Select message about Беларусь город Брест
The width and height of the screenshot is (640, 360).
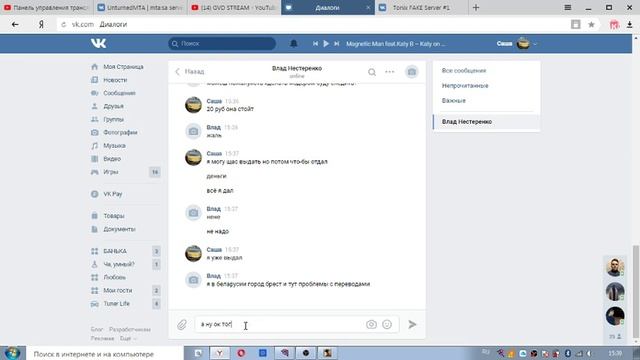288,284
